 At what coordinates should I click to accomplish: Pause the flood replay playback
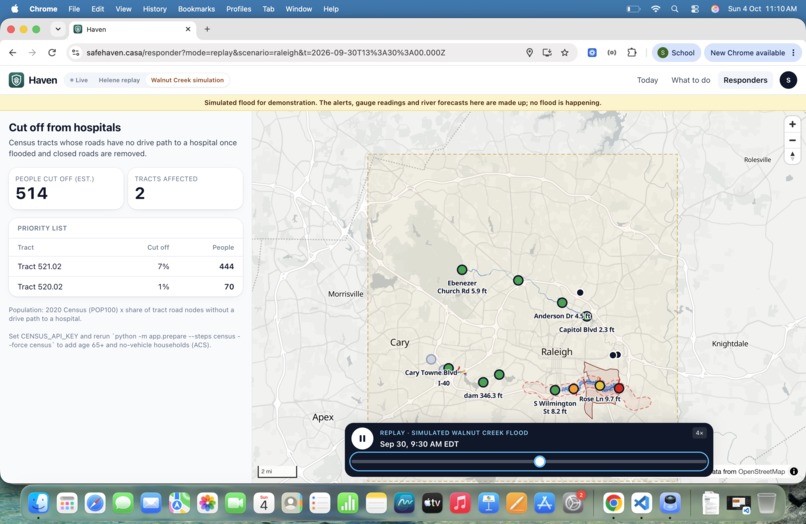tap(362, 438)
